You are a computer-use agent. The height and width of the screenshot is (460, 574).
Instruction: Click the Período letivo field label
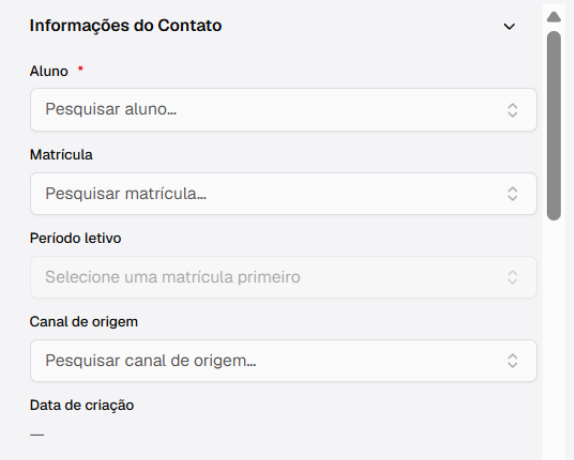click(x=75, y=238)
